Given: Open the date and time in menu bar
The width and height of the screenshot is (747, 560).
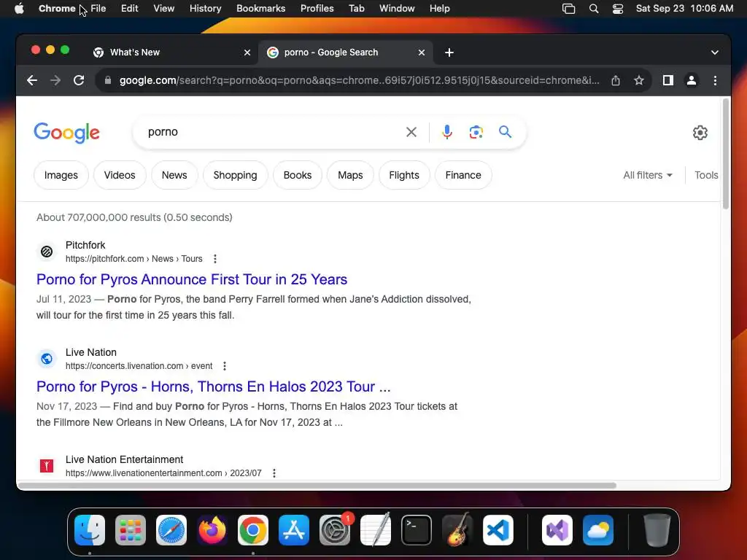Looking at the screenshot, I should tap(684, 9).
